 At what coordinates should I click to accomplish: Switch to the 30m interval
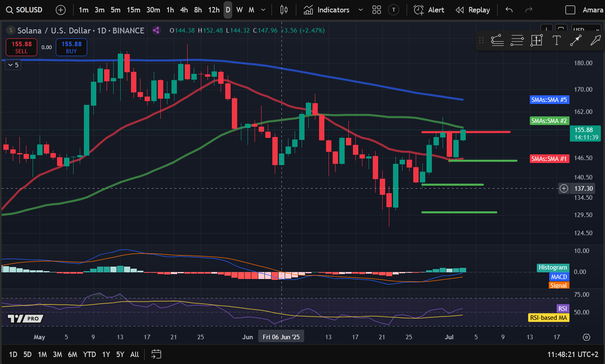(x=153, y=10)
